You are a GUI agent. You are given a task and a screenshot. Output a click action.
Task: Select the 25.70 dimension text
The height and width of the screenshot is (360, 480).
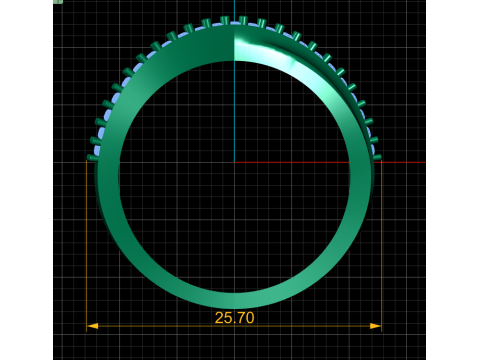click(234, 318)
